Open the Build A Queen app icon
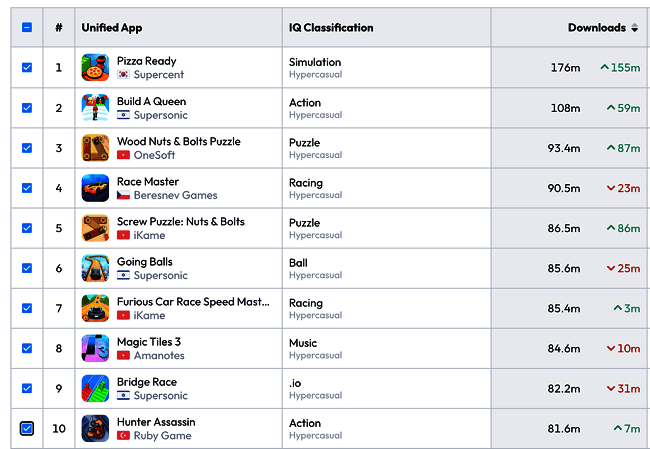Image resolution: width=650 pixels, height=449 pixels. tap(96, 108)
